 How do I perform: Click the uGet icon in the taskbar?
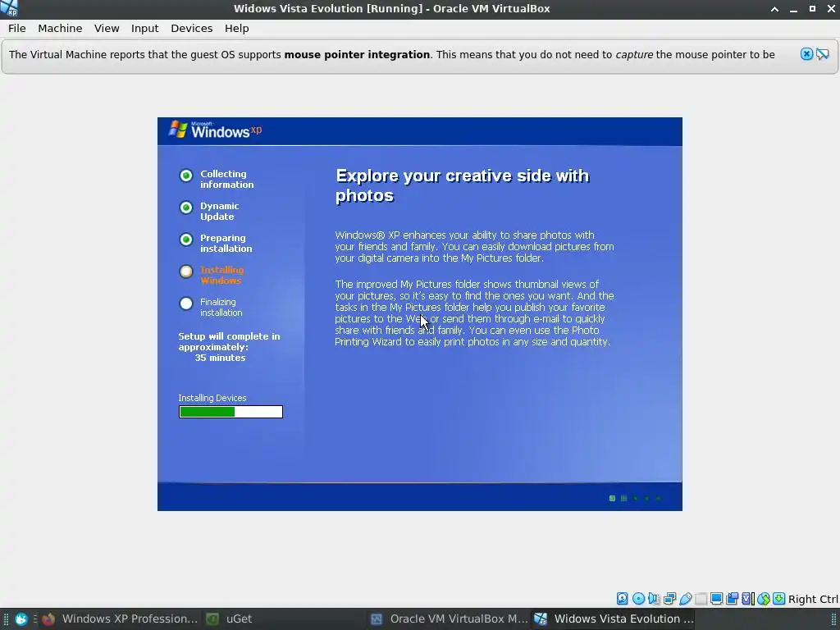[x=212, y=619]
